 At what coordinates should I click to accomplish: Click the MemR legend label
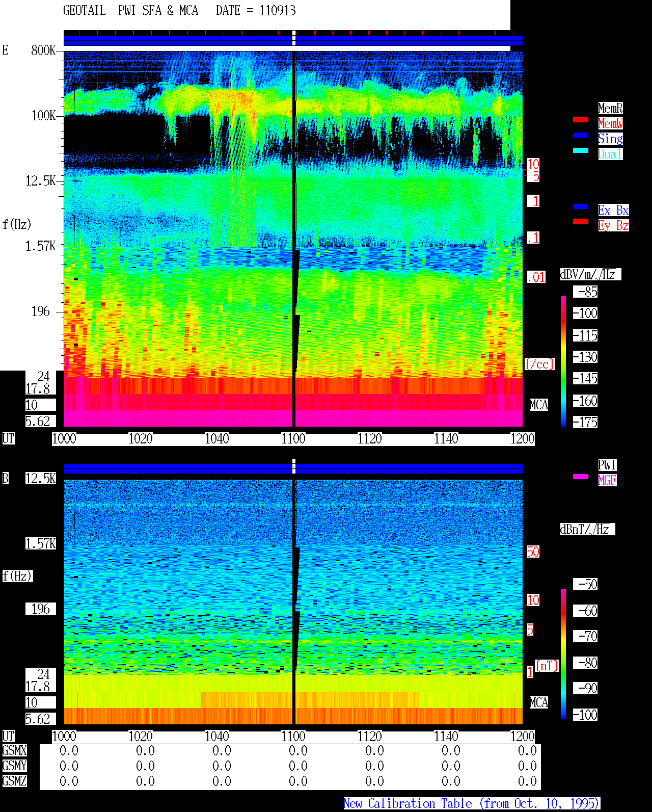[610, 108]
